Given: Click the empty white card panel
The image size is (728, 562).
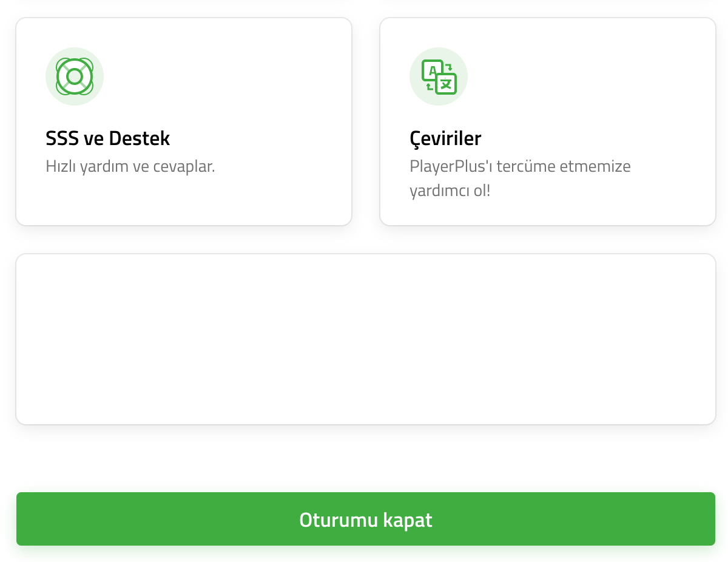Looking at the screenshot, I should pos(366,339).
